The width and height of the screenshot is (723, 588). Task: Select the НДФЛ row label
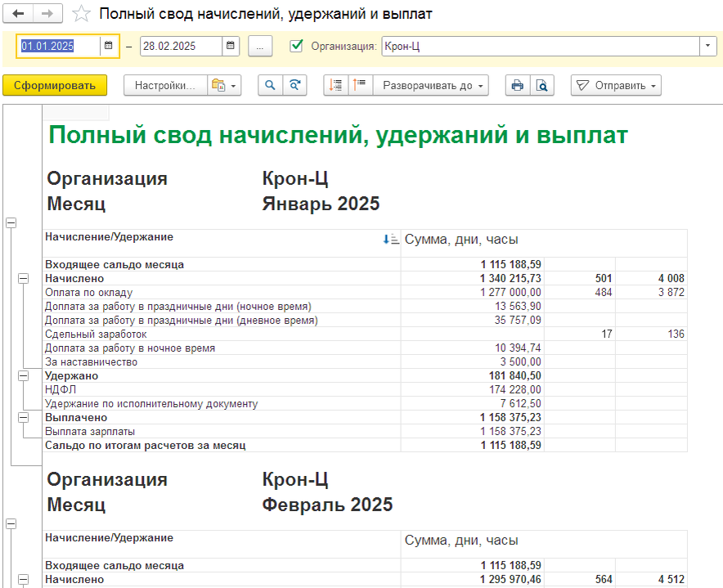[x=61, y=390]
